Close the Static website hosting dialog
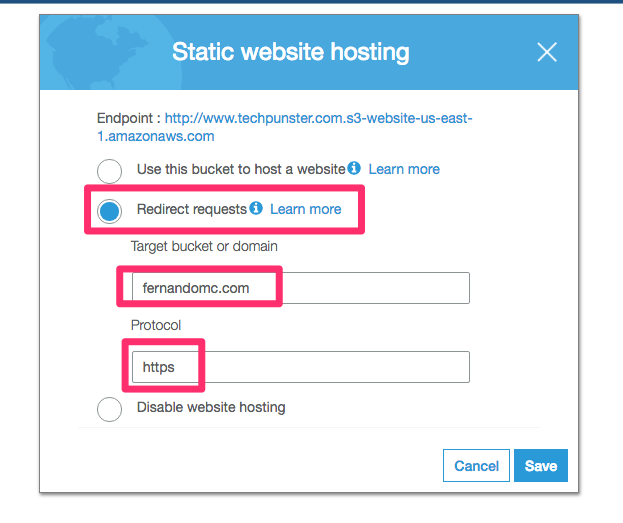 click(547, 52)
